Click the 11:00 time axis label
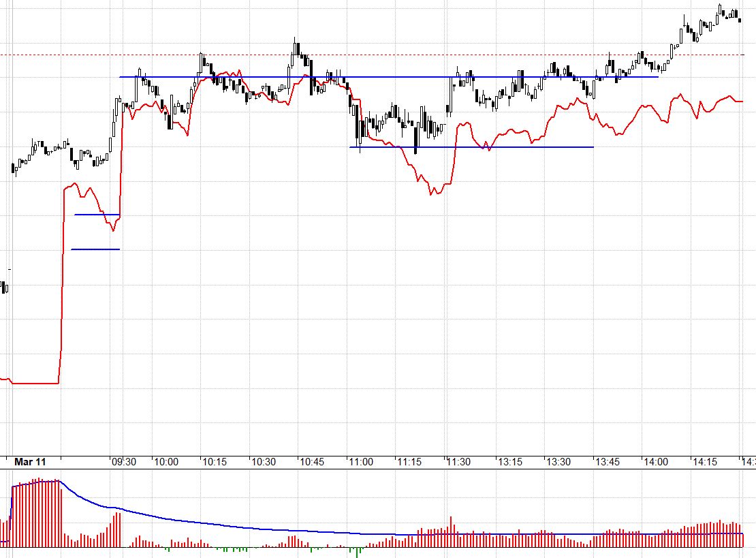Image resolution: width=756 pixels, height=558 pixels. click(361, 462)
